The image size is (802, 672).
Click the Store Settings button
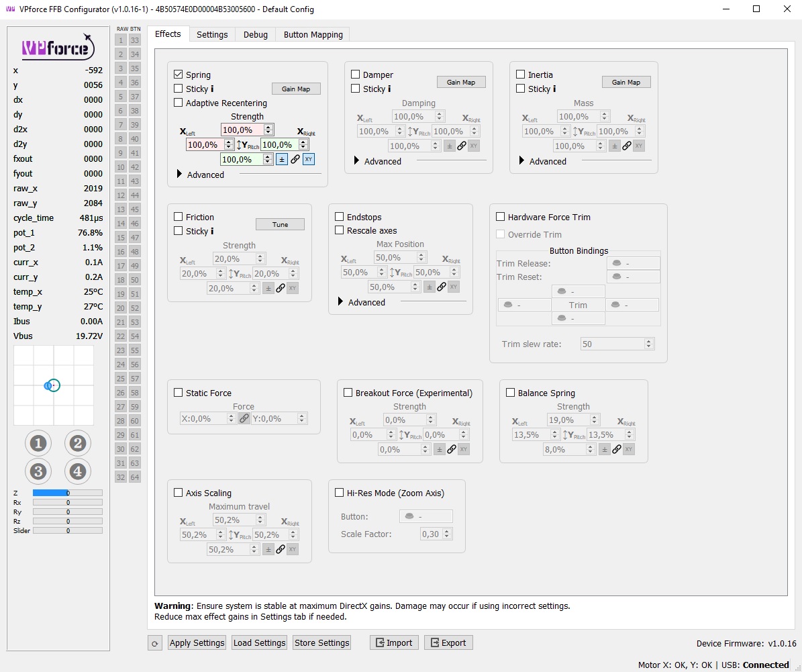point(321,643)
